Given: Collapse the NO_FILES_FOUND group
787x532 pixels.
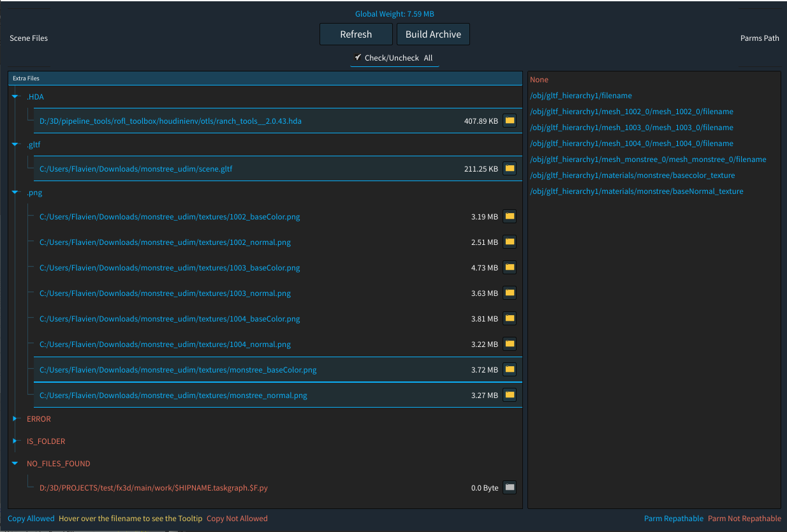Looking at the screenshot, I should (x=15, y=464).
